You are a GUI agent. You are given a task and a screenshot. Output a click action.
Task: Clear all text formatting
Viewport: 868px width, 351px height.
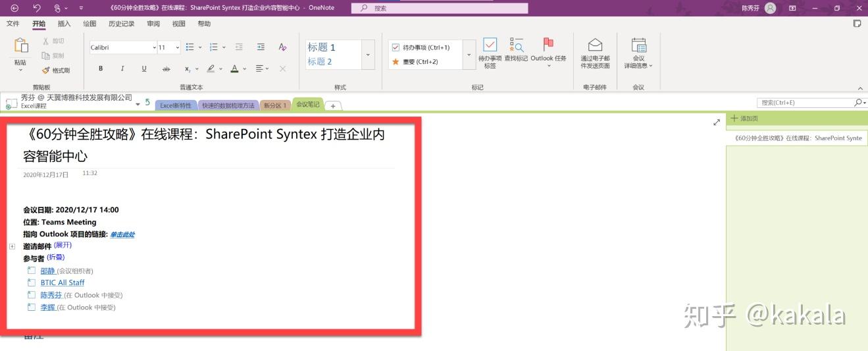(282, 47)
